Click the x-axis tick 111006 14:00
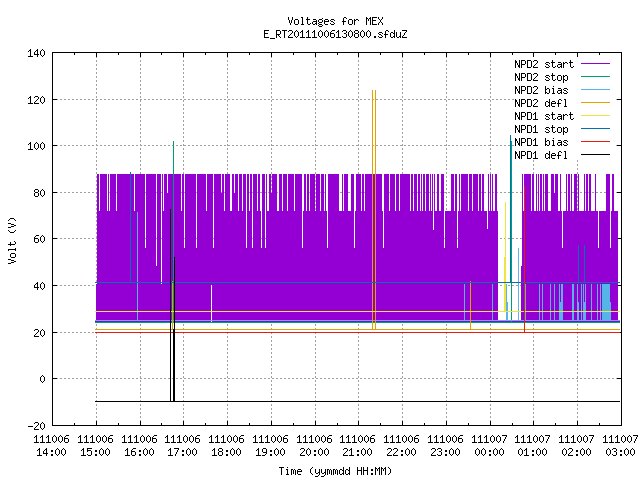Image resolution: width=640 pixels, height=480 pixels. [x=51, y=446]
